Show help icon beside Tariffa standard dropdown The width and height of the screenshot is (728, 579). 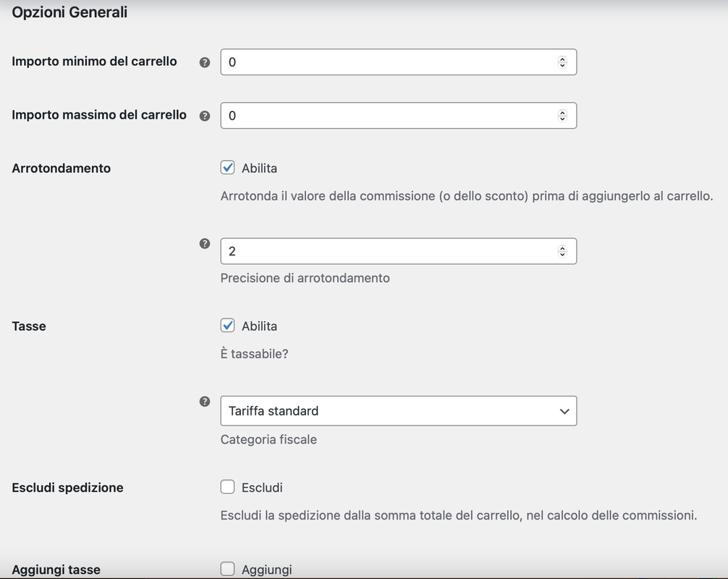[205, 401]
